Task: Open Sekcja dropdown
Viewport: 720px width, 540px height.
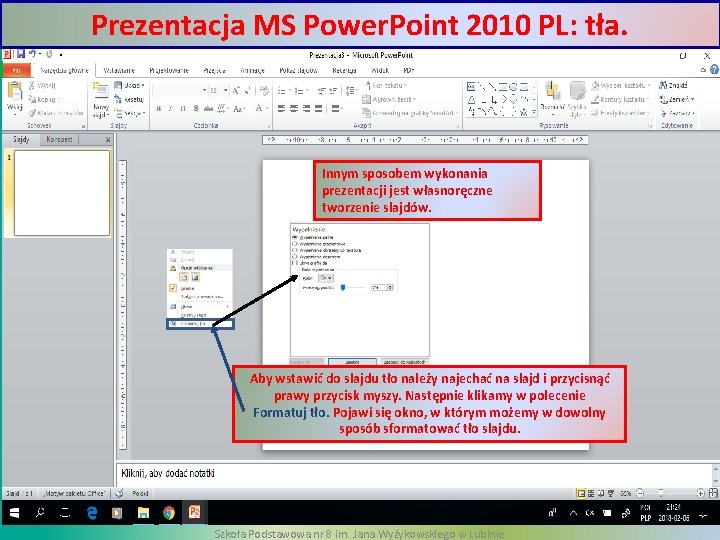Action: (x=129, y=113)
